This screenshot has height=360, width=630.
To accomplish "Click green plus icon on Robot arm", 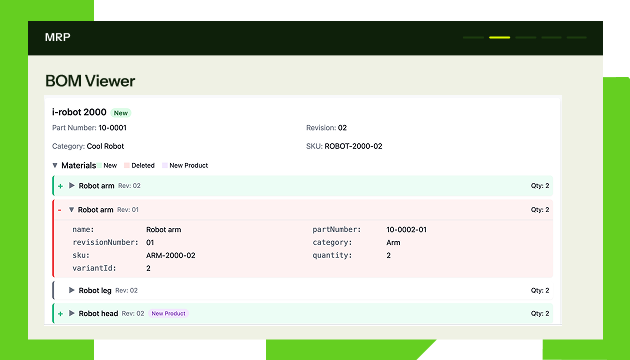I will (60, 186).
